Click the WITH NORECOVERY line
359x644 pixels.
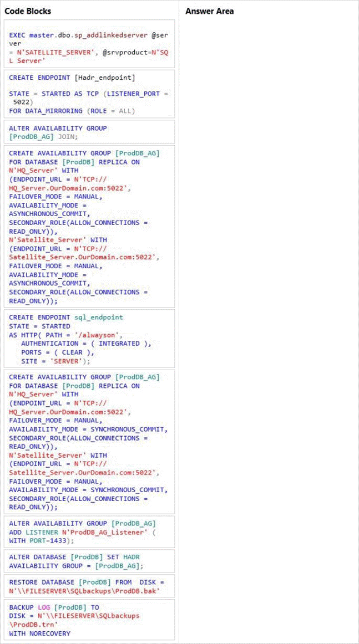(40, 633)
